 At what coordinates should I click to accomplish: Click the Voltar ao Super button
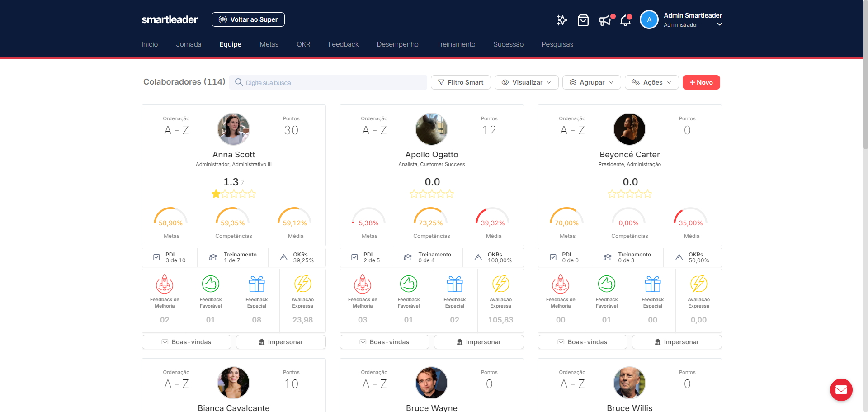(x=248, y=19)
